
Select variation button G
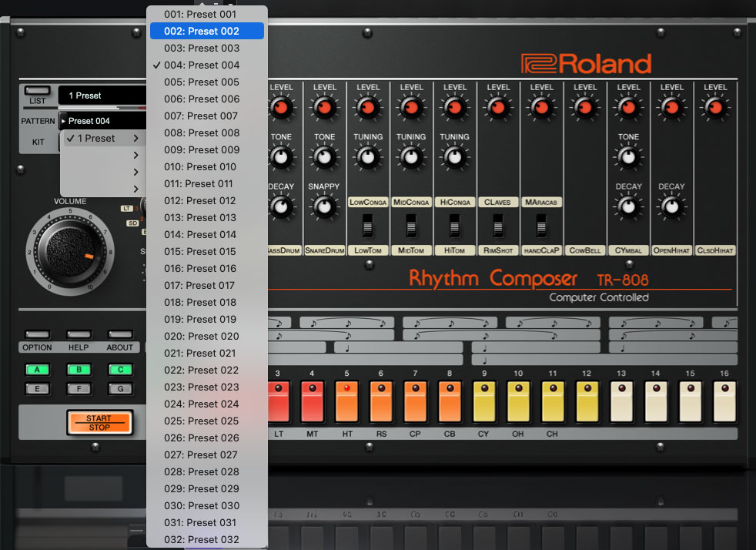[120, 388]
